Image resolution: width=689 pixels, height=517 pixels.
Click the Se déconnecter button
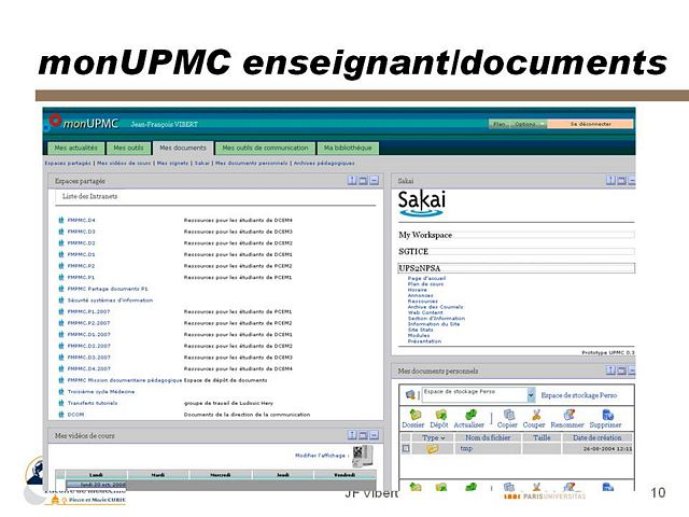coord(590,124)
